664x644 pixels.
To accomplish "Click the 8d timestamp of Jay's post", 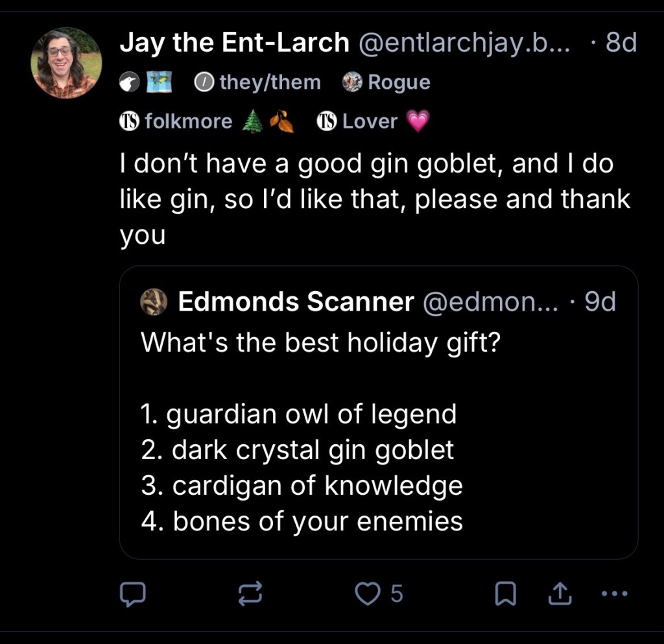I will (621, 43).
